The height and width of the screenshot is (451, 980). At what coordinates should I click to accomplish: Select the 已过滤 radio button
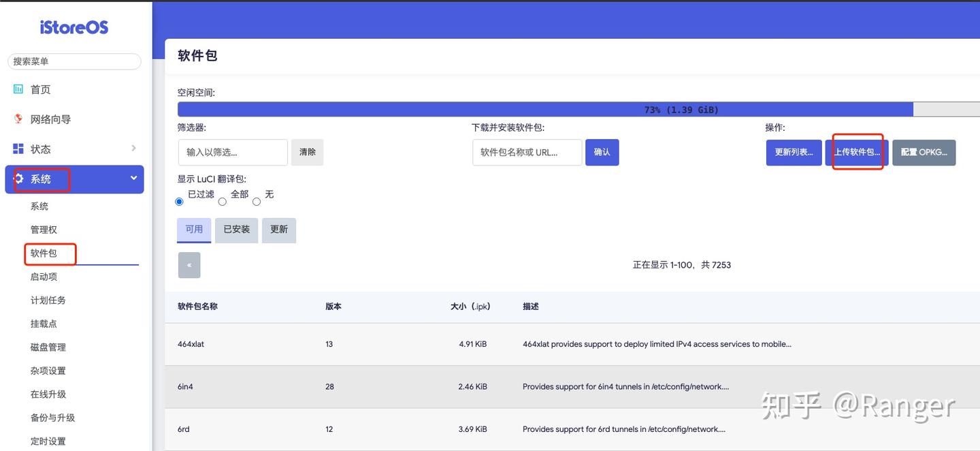179,202
